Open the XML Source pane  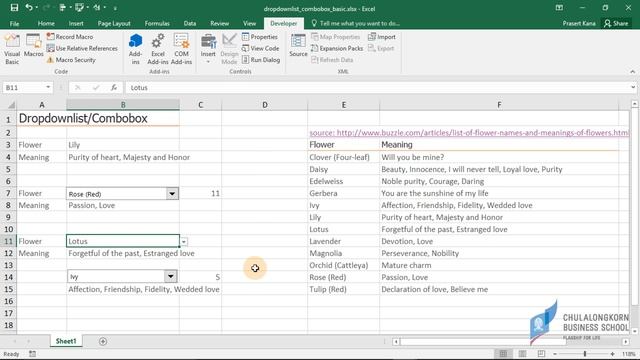pos(298,46)
